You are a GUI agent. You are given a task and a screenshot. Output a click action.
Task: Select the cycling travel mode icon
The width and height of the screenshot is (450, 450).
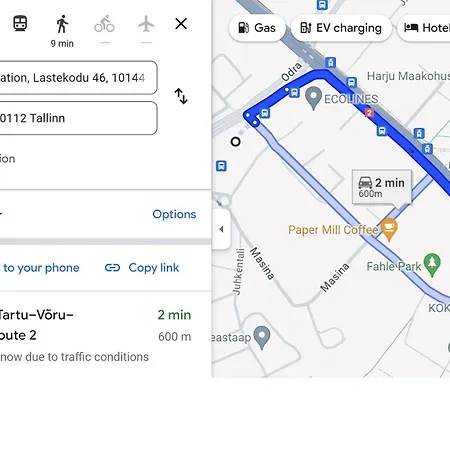pyautogui.click(x=104, y=24)
